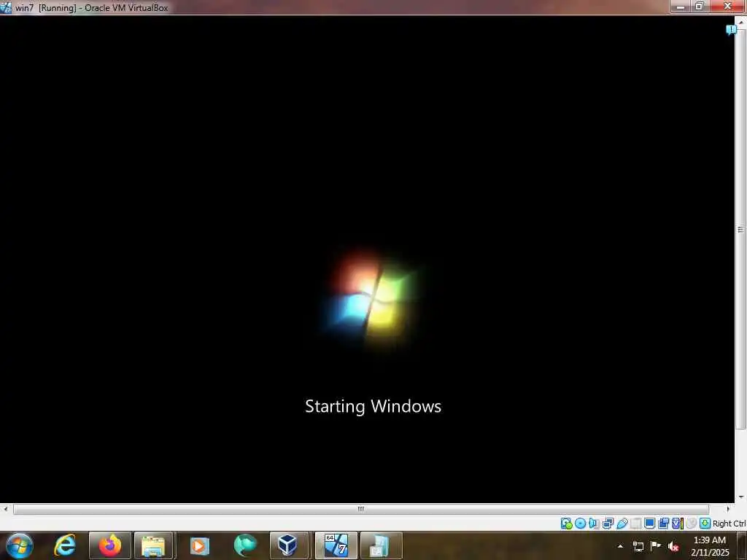Open the network adapter status icon
The width and height of the screenshot is (747, 560).
[608, 524]
